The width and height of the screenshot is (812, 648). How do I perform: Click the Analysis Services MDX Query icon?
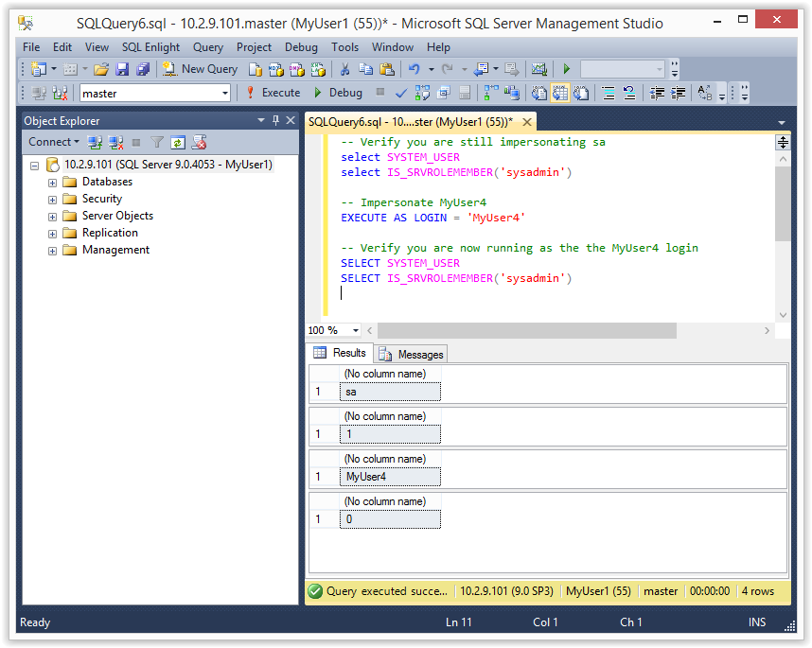click(x=276, y=69)
